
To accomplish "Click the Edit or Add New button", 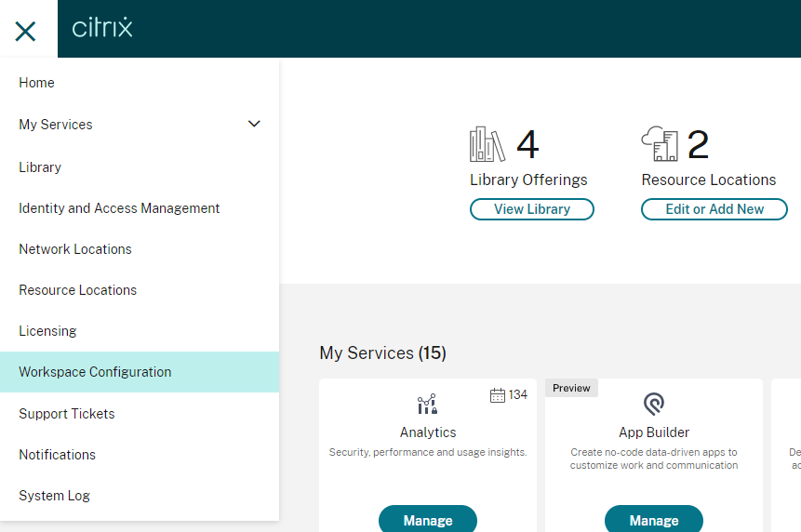I will point(714,209).
